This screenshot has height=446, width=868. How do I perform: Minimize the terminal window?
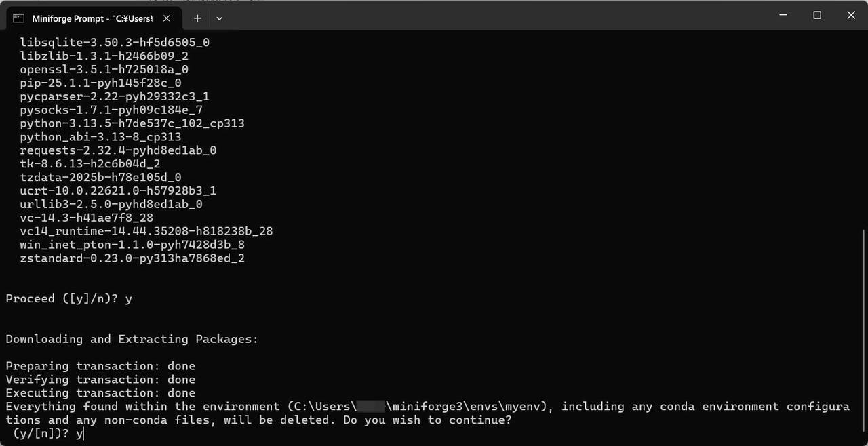click(x=783, y=15)
